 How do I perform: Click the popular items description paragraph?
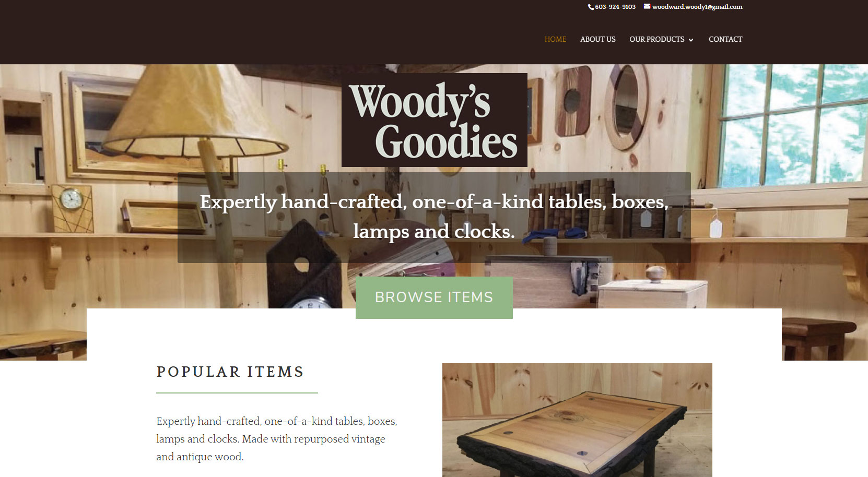tap(277, 439)
